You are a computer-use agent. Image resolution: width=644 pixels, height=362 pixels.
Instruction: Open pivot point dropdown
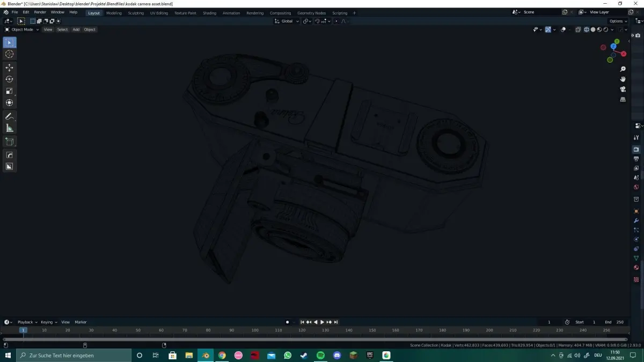coord(307,21)
